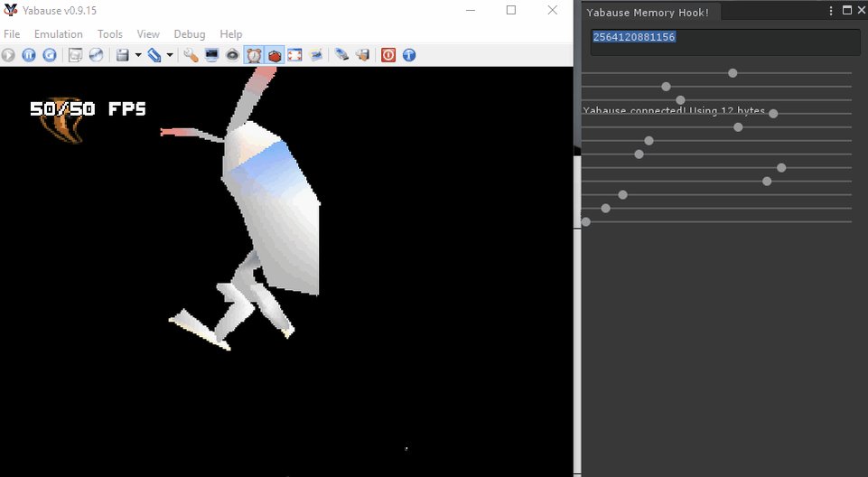Click the transfer toolbar icon before the red quit icon
The width and height of the screenshot is (868, 477).
pyautogui.click(x=363, y=55)
